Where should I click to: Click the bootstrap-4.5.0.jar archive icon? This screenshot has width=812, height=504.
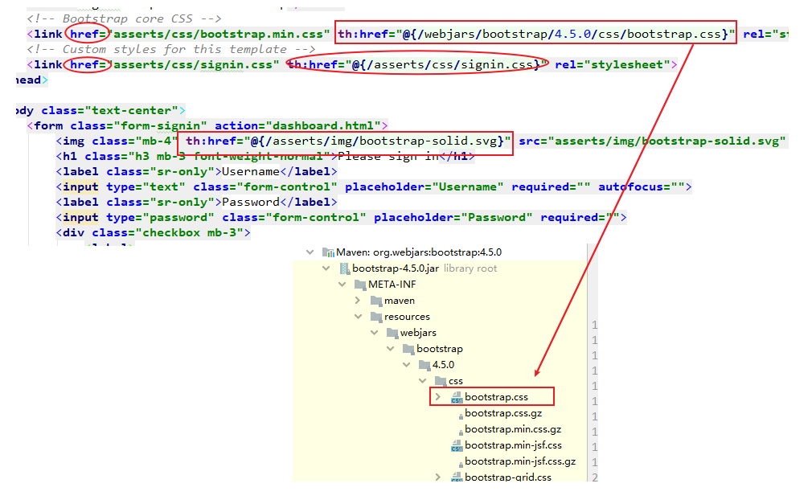pos(344,268)
